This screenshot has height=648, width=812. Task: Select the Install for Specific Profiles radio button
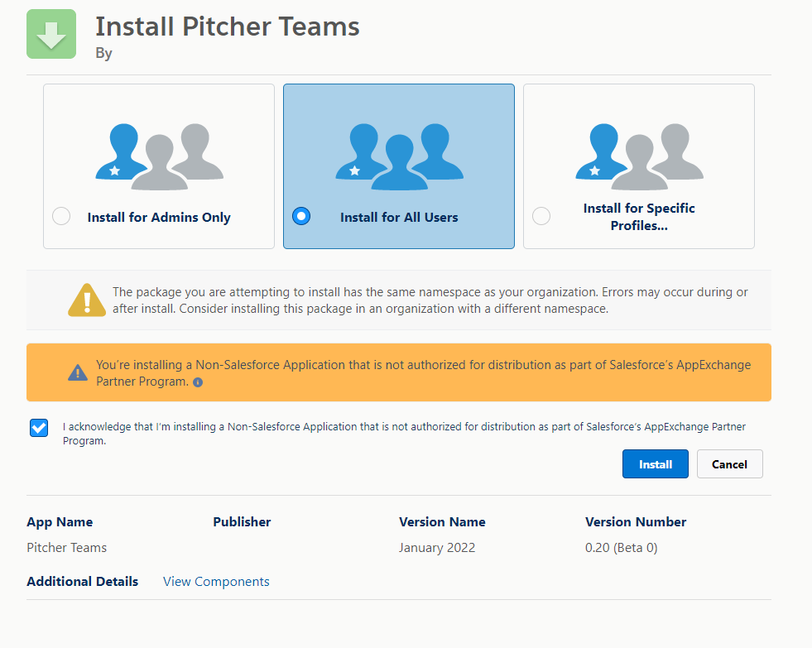coord(541,215)
